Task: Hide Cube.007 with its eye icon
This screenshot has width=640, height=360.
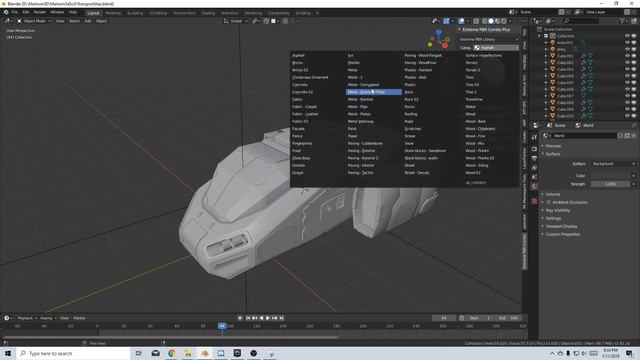Action: coord(627,96)
